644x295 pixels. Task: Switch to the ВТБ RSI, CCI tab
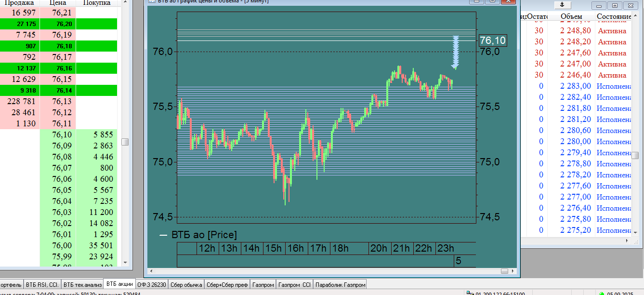click(42, 284)
